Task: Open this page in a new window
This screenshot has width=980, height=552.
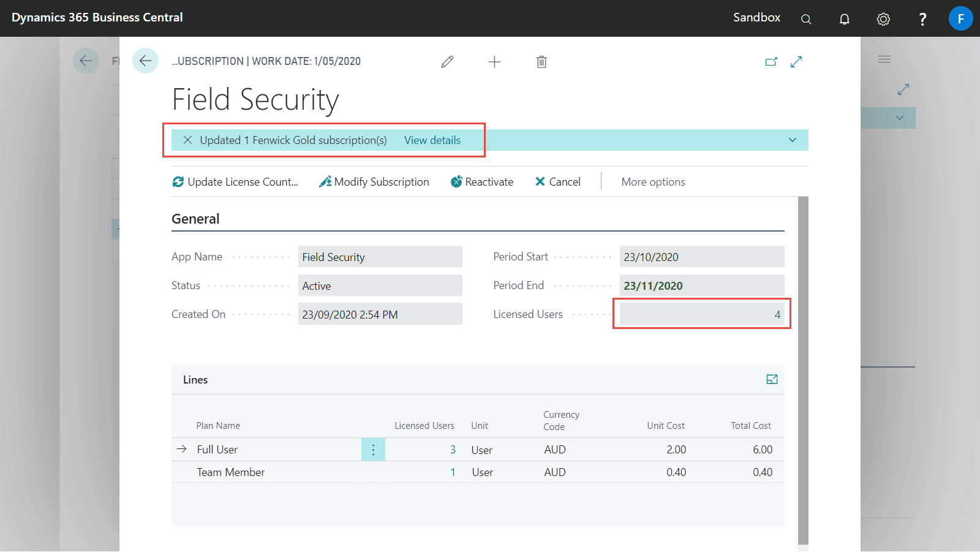Action: [771, 62]
